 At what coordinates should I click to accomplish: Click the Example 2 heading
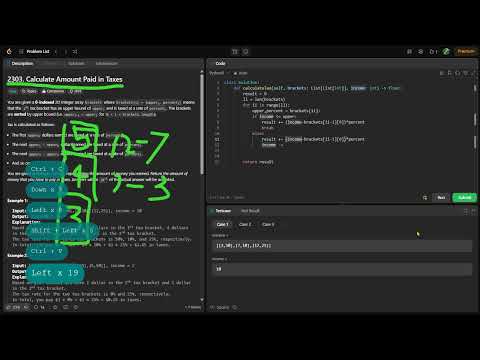pyautogui.click(x=18, y=255)
